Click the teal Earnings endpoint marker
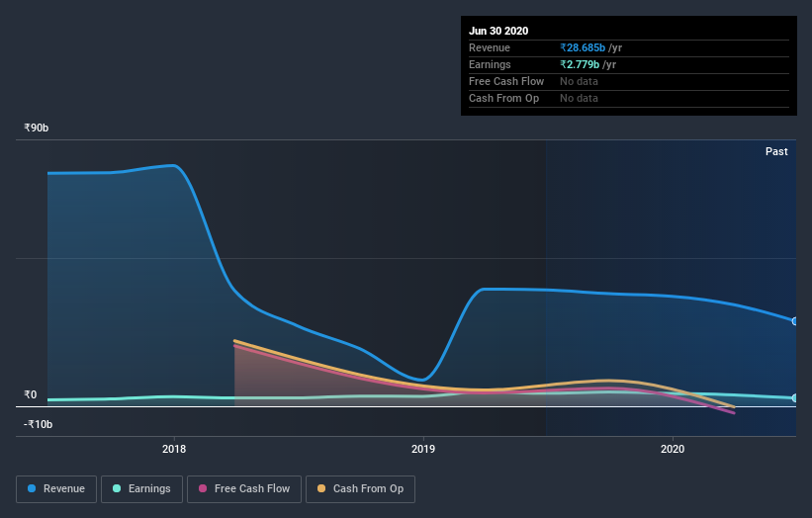This screenshot has width=812, height=518. coord(795,398)
